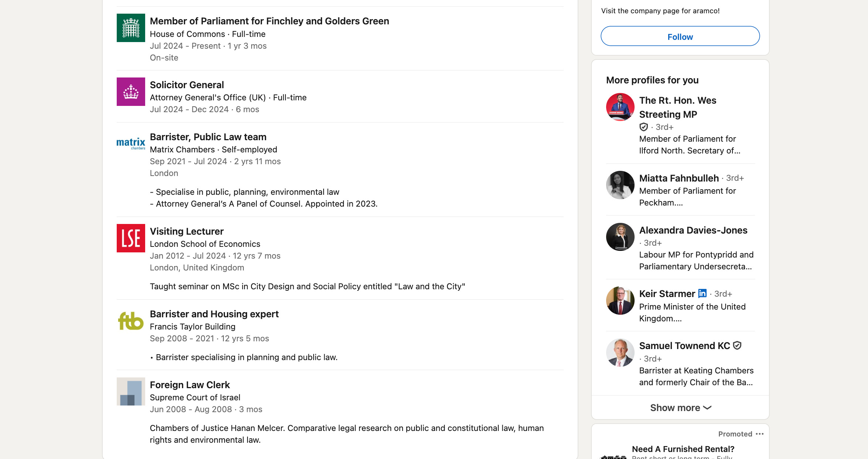This screenshot has width=868, height=459.
Task: Click the verification shield under Wes Streeting's name
Action: coord(643,127)
